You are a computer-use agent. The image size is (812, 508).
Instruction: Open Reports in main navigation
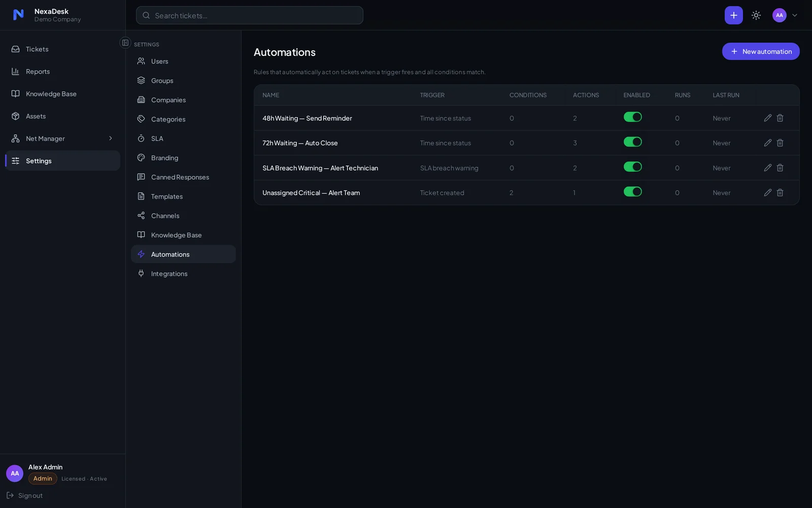tap(62, 72)
